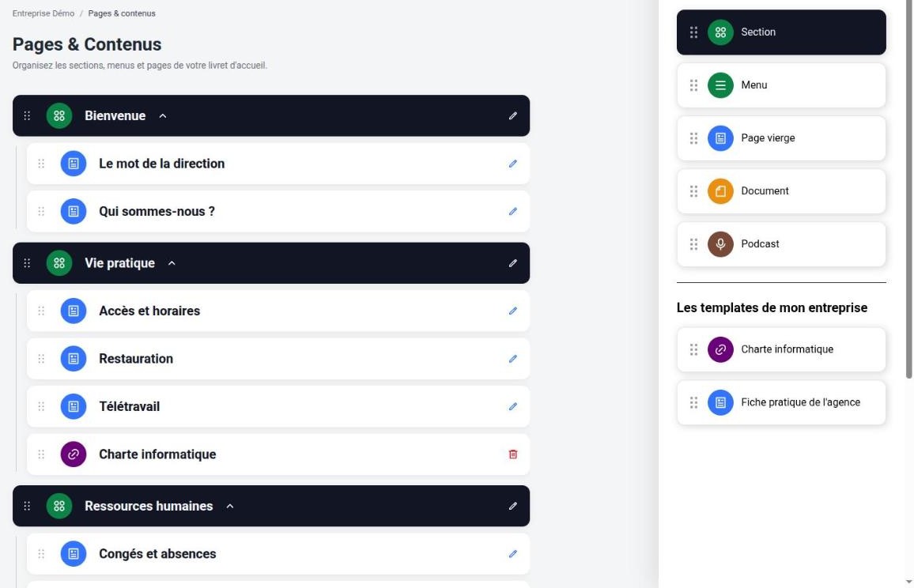914x588 pixels.
Task: Select the Section block in the sidebar
Action: click(781, 32)
